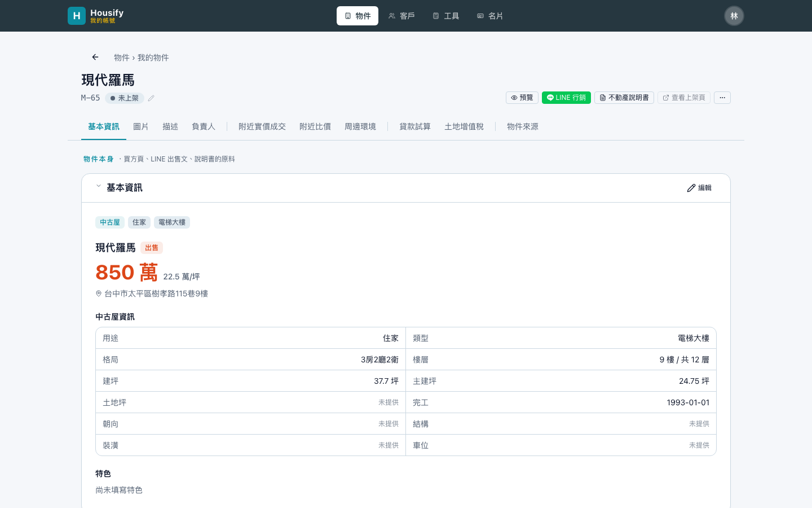Click the 中古屋 tag
The height and width of the screenshot is (508, 812).
pos(110,222)
